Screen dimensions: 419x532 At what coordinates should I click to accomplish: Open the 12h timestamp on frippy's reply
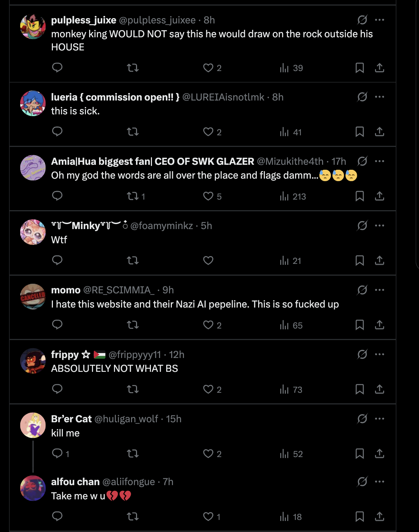[x=176, y=355]
